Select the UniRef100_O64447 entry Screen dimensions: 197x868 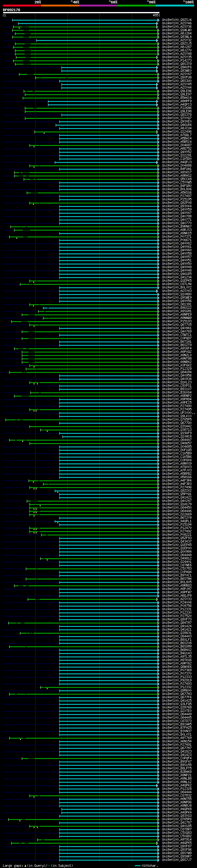coord(177,440)
